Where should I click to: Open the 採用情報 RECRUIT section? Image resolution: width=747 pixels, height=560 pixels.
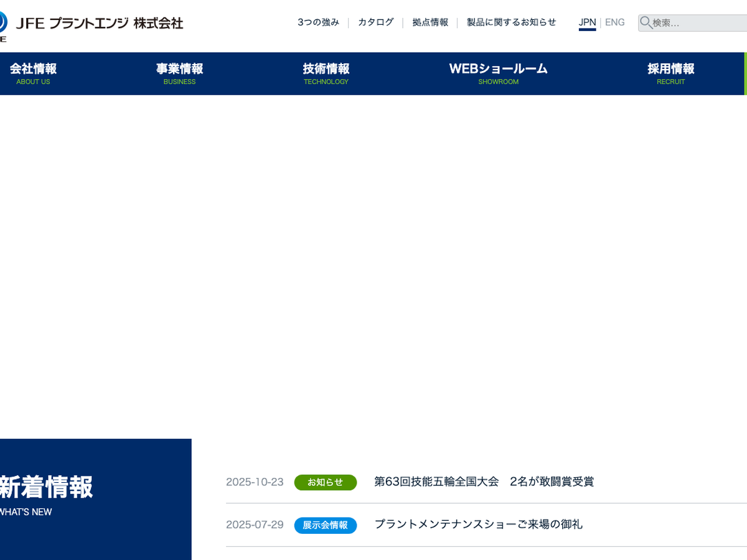(670, 73)
